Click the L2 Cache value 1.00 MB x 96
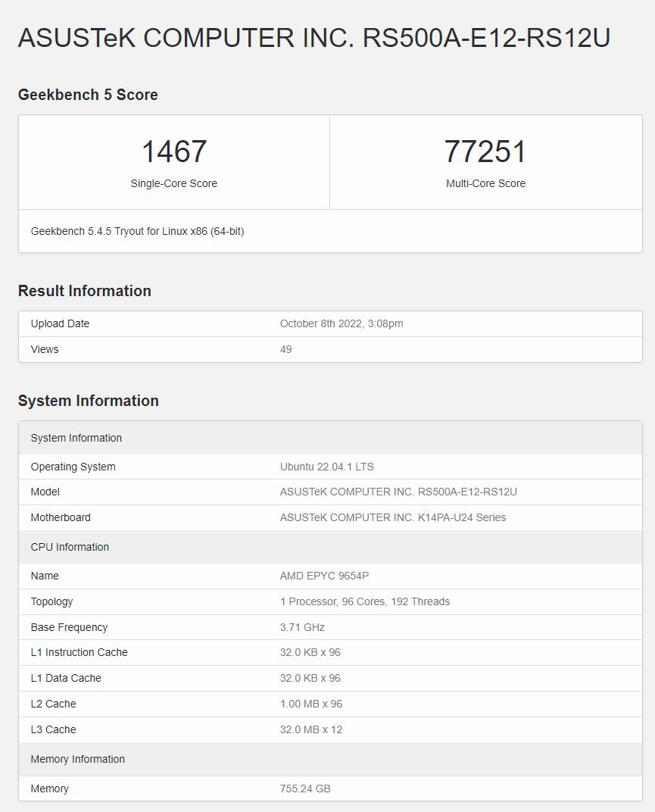Viewport: 655px width, 812px height. point(311,704)
